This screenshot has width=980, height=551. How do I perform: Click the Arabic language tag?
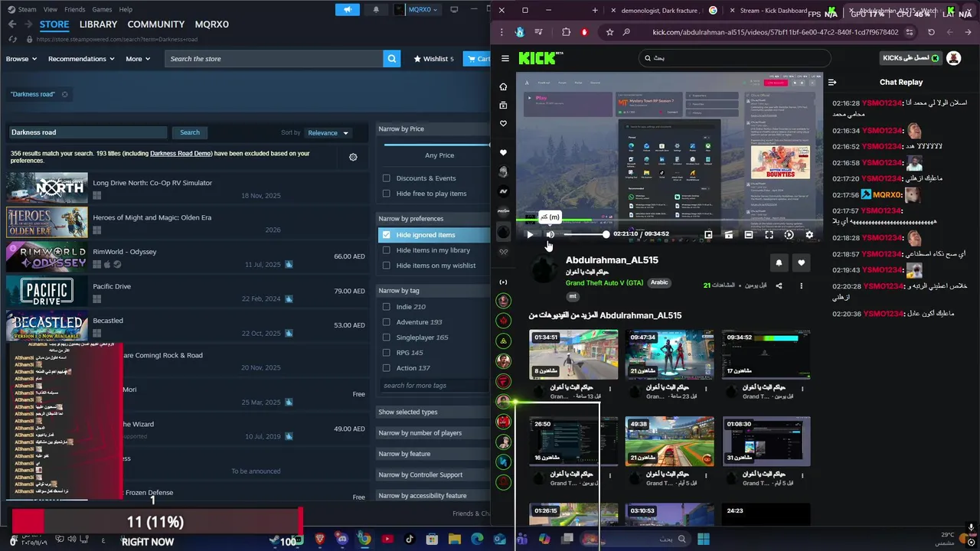659,282
